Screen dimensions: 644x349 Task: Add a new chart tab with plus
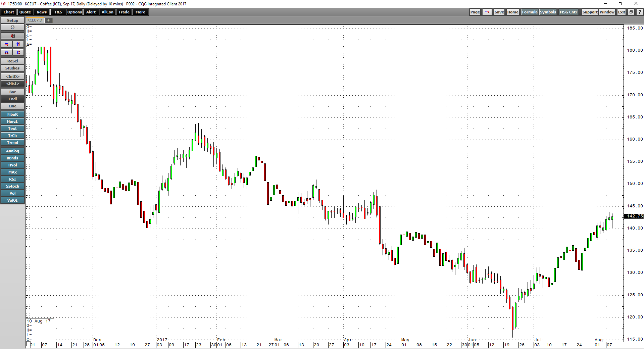pyautogui.click(x=49, y=20)
